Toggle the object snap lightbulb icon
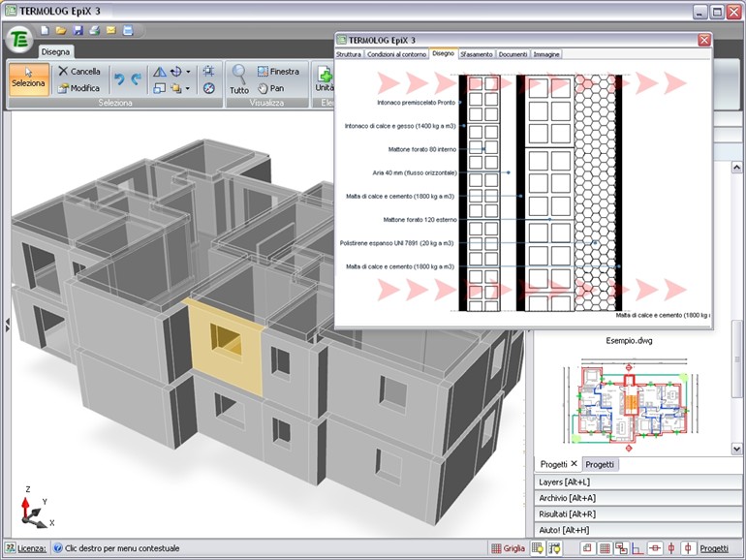 [x=554, y=548]
